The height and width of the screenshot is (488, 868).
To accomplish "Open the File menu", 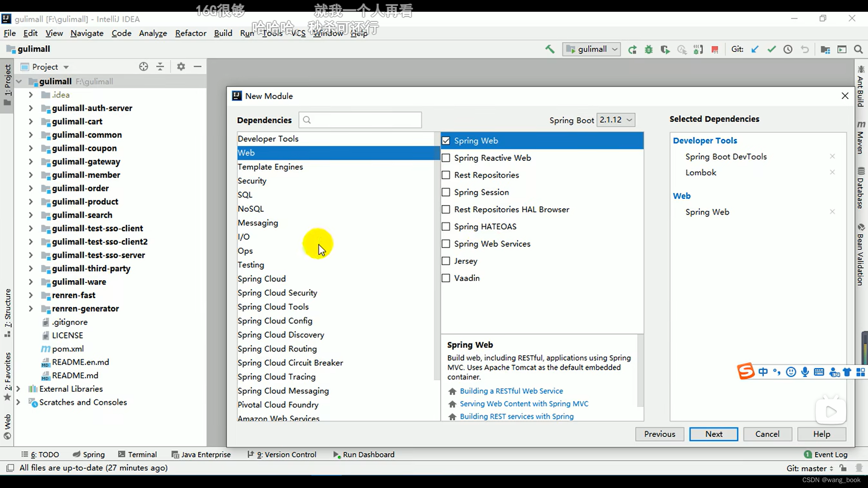I will click(9, 33).
